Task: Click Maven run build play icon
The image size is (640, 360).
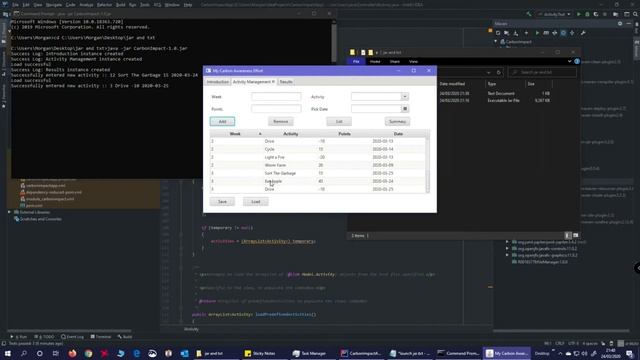Action: pyautogui.click(x=537, y=33)
